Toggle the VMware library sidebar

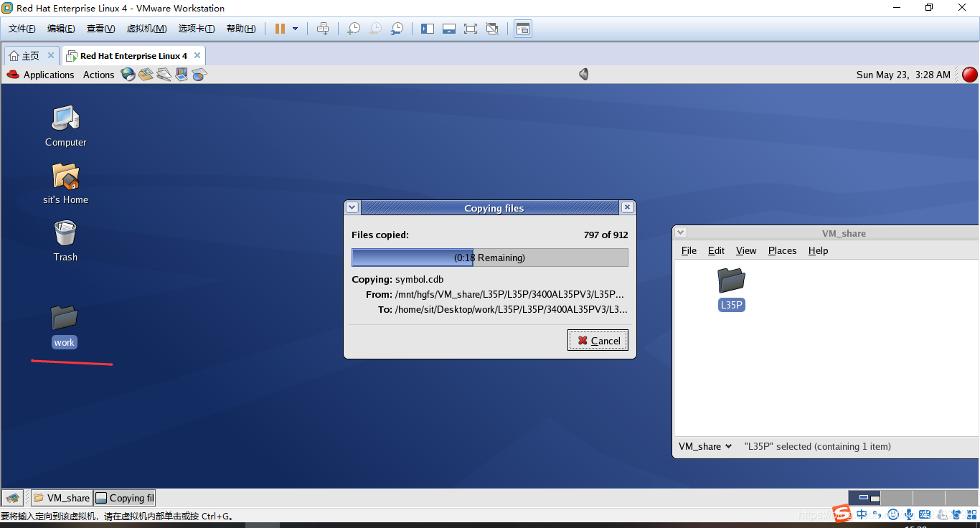[428, 29]
